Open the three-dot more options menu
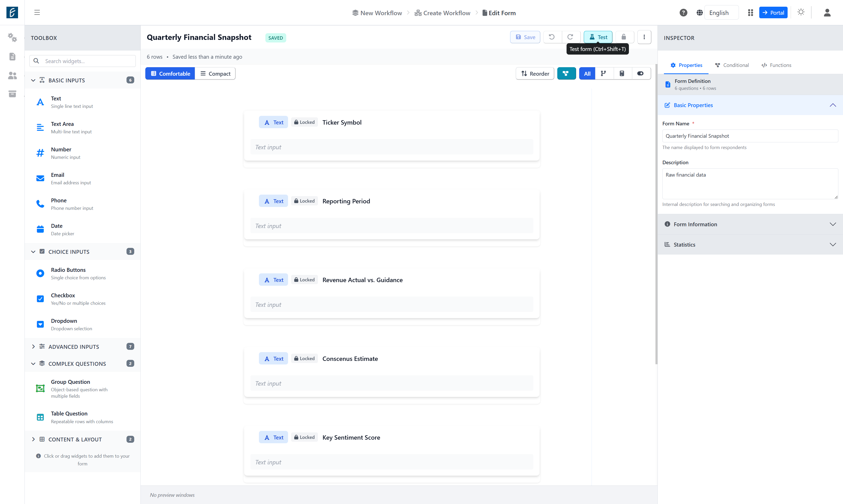The height and width of the screenshot is (504, 843). click(x=644, y=37)
